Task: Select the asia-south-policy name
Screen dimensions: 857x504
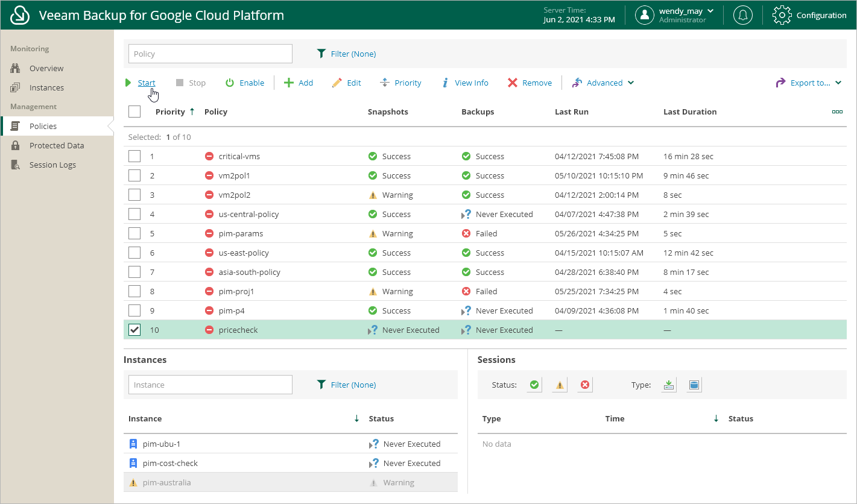Action: [250, 272]
